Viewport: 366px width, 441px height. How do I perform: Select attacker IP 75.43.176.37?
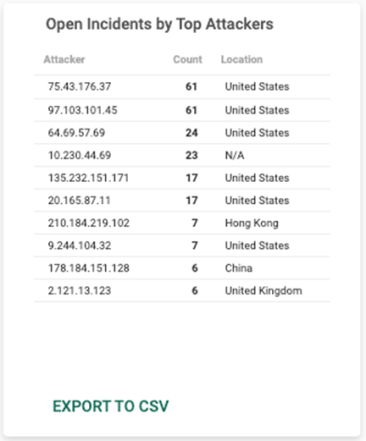[79, 87]
